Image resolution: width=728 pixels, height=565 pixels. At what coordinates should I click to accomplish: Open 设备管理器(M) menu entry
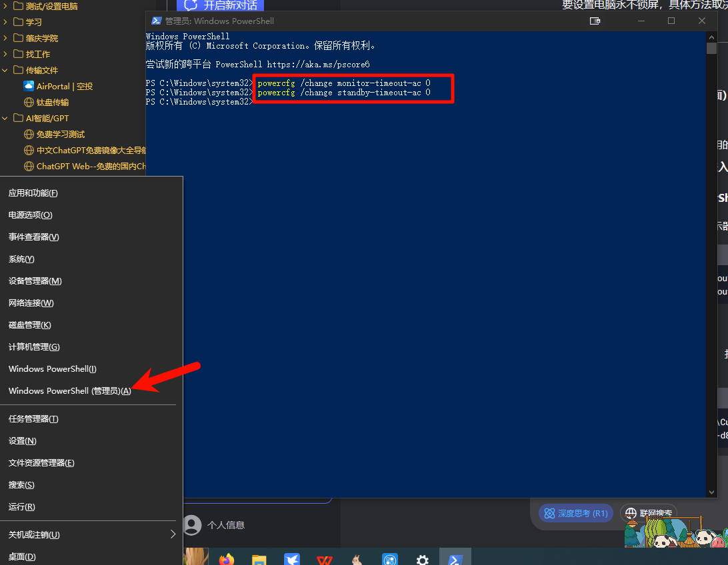(91, 281)
